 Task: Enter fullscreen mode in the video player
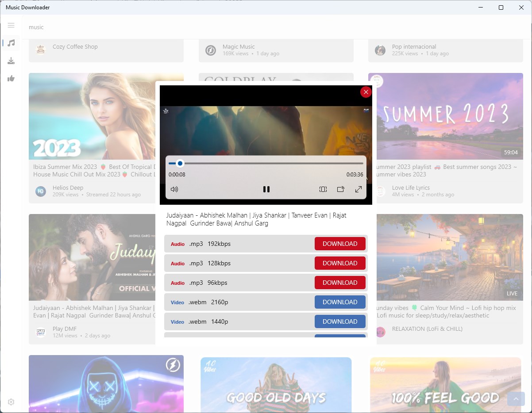coord(359,189)
